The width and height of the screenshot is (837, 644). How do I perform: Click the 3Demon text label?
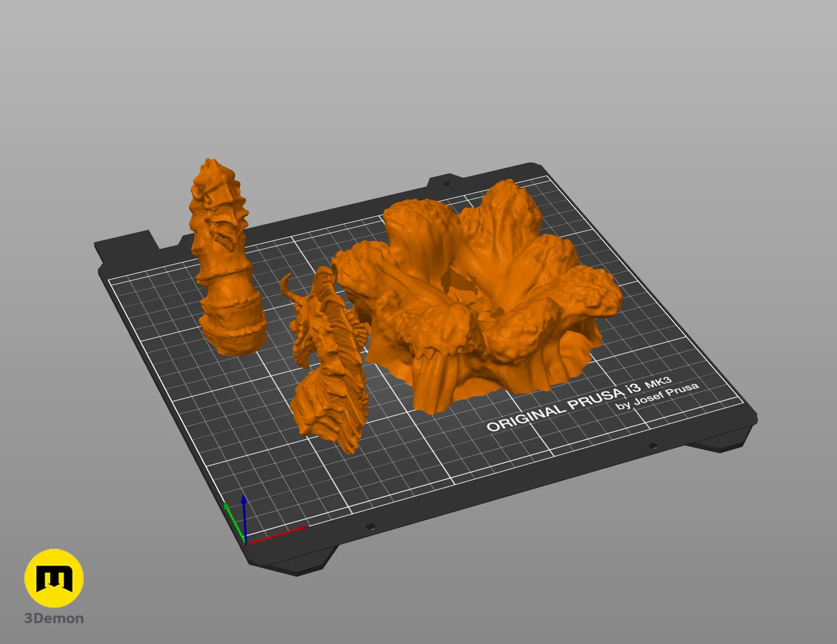(54, 618)
